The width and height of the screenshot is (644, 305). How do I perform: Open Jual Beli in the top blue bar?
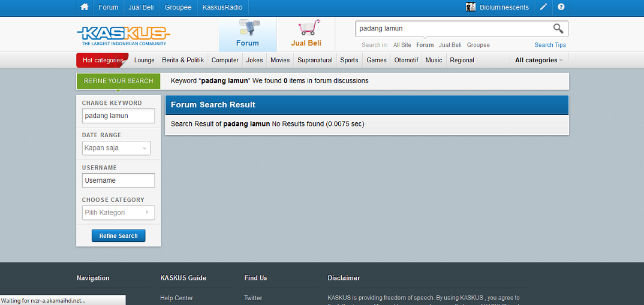(x=141, y=7)
